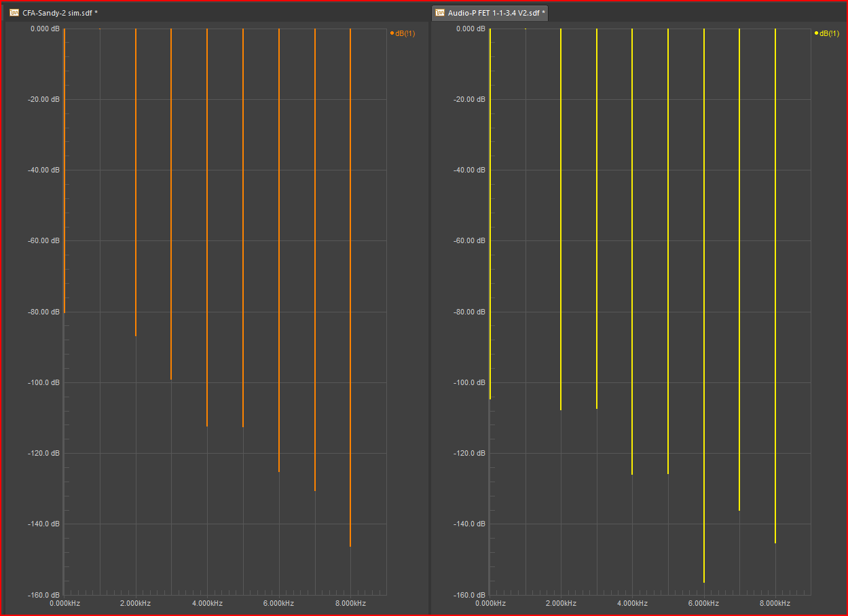The height and width of the screenshot is (616, 848).
Task: Click the -60.00 dB label in CFA-Sandy-2 plot
Action: 43,240
